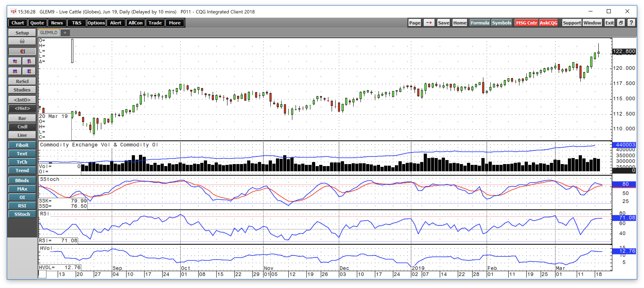
Task: Switch chart type to Line
Action: pos(22,135)
